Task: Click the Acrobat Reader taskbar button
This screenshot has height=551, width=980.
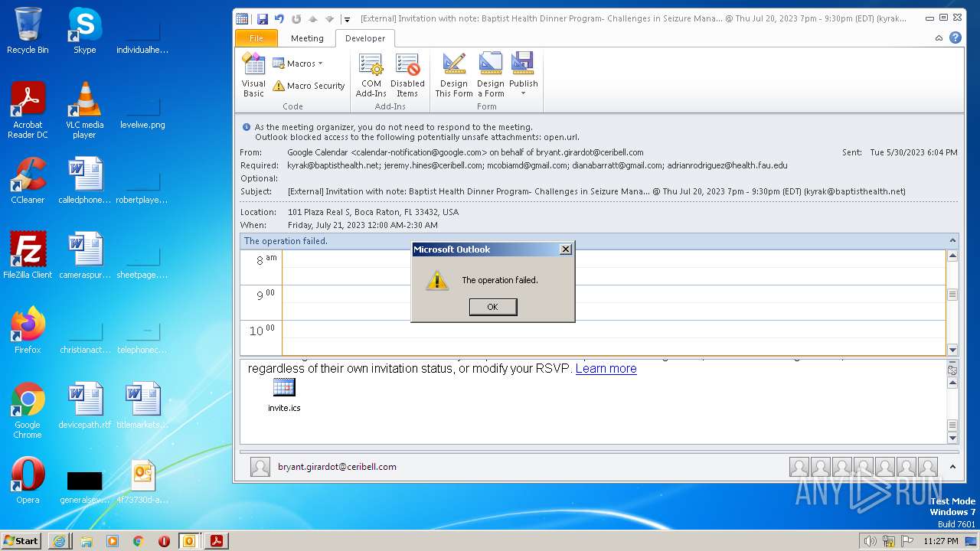Action: click(217, 541)
